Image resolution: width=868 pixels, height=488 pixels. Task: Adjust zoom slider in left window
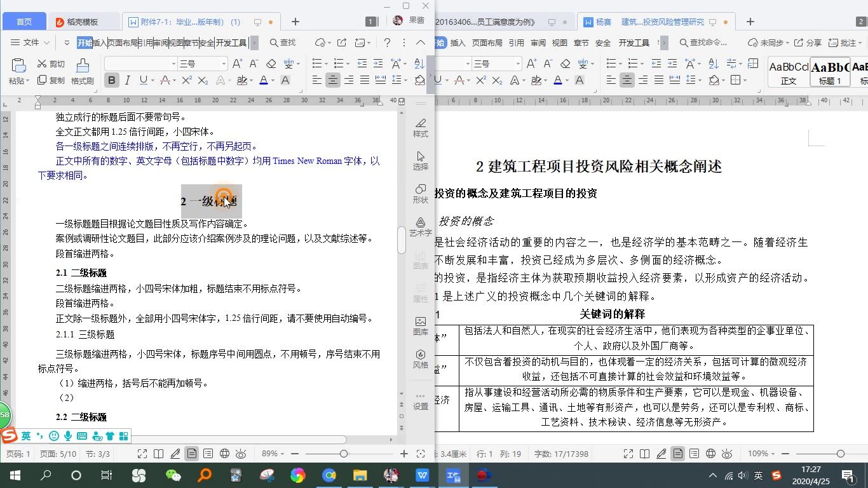point(344,454)
